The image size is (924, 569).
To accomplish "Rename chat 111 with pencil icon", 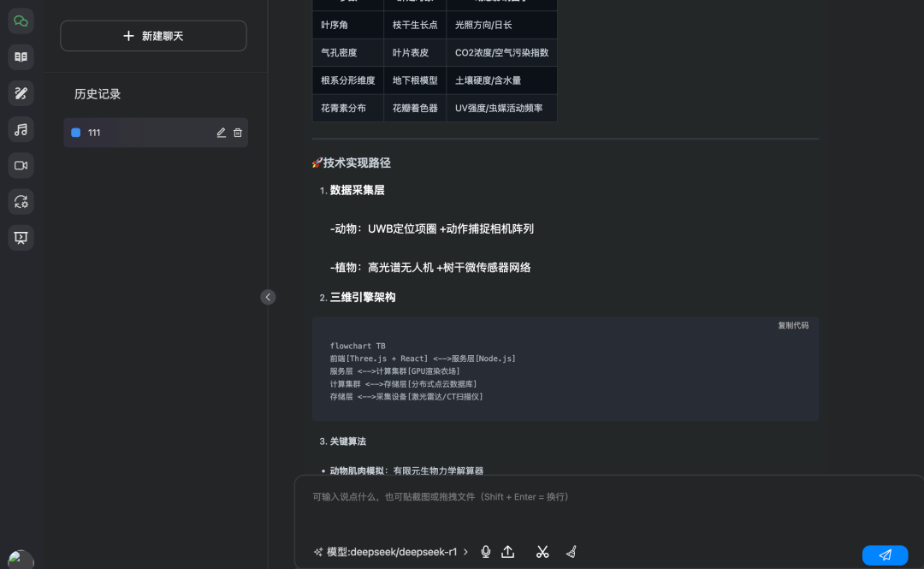I will tap(222, 133).
